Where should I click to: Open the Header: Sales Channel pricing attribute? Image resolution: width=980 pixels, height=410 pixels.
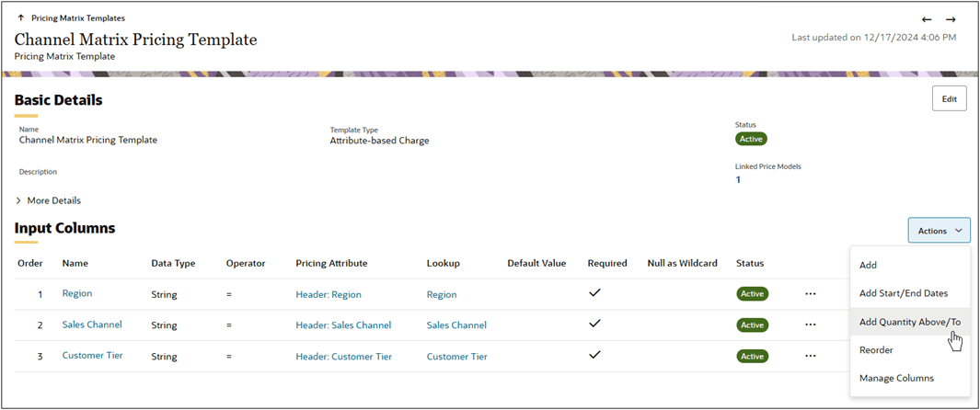pos(343,325)
